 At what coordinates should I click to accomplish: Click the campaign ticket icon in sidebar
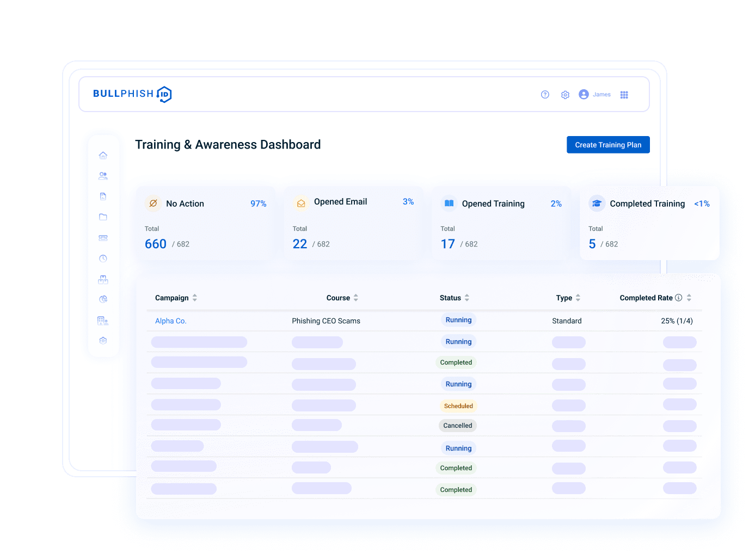pyautogui.click(x=103, y=238)
